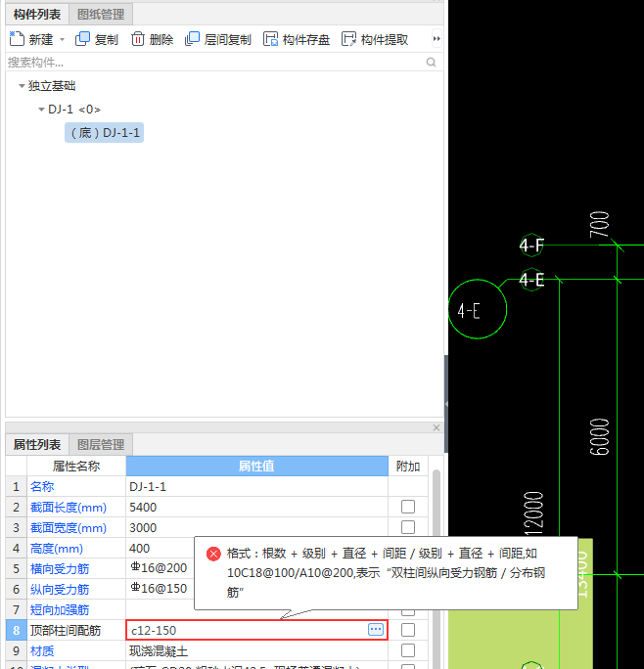Open the ellipsis button in 顶部柱间配筋 field

(376, 629)
